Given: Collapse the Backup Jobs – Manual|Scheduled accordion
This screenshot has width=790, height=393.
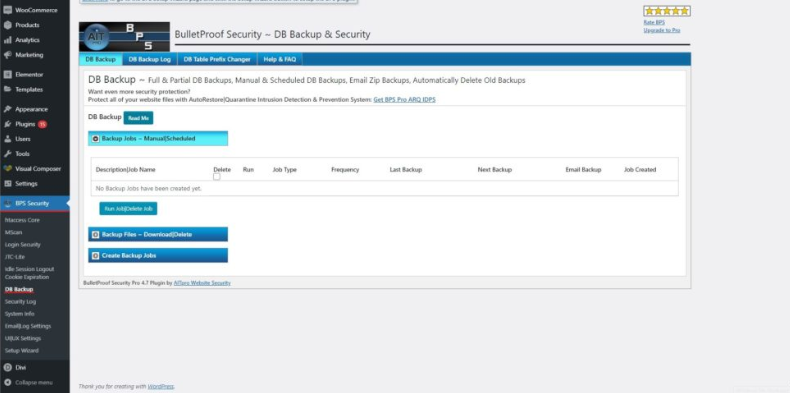Looking at the screenshot, I should (158, 139).
